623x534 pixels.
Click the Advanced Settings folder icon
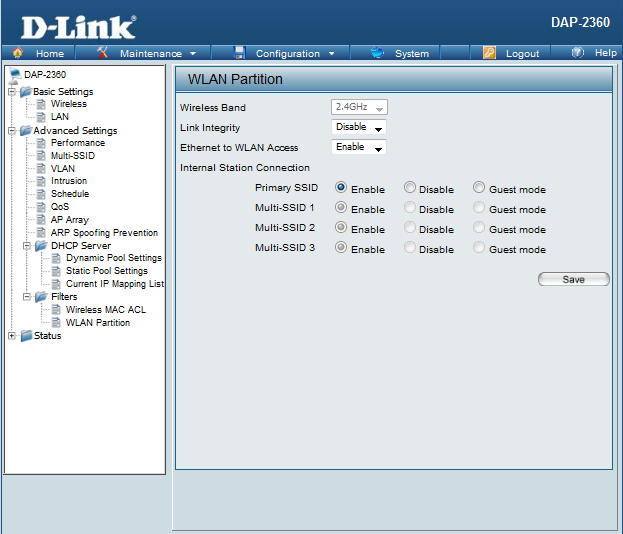(x=25, y=131)
